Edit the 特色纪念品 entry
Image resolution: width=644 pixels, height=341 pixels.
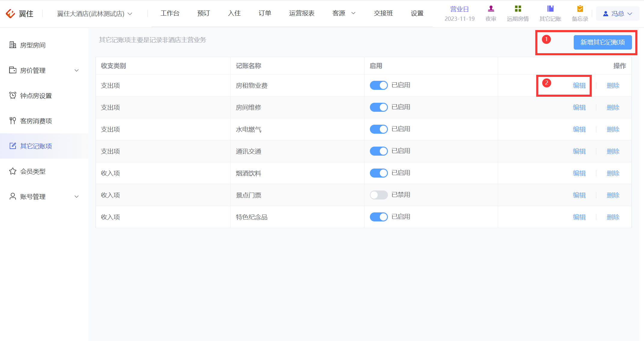(x=579, y=217)
